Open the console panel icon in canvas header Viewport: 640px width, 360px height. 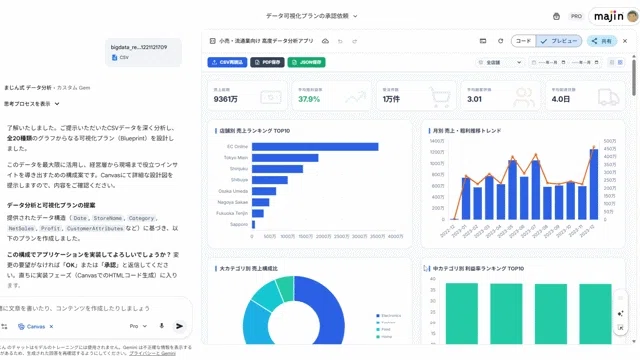point(483,41)
